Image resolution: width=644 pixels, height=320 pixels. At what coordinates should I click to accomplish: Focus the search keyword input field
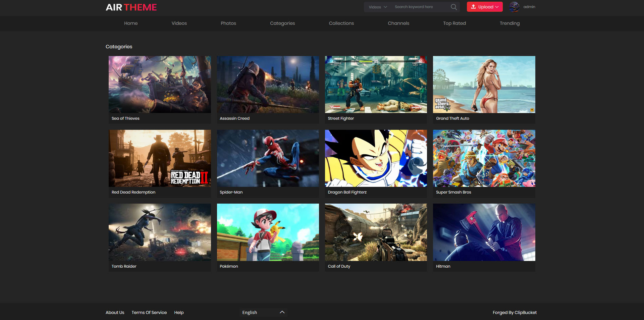coord(421,7)
